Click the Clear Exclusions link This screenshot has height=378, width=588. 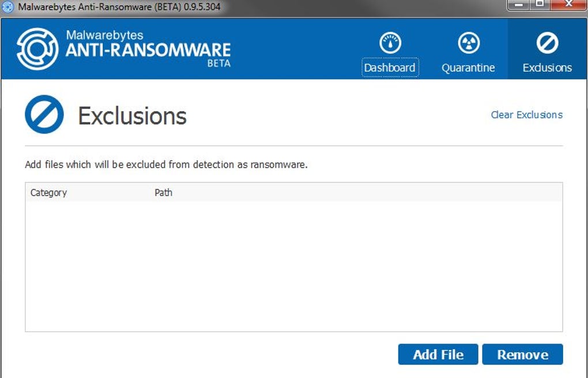pyautogui.click(x=526, y=115)
